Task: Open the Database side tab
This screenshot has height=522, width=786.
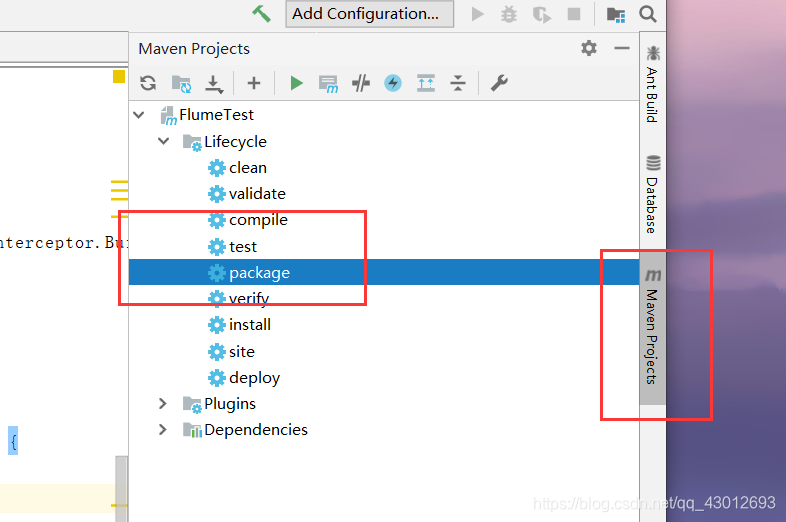Action: (653, 195)
